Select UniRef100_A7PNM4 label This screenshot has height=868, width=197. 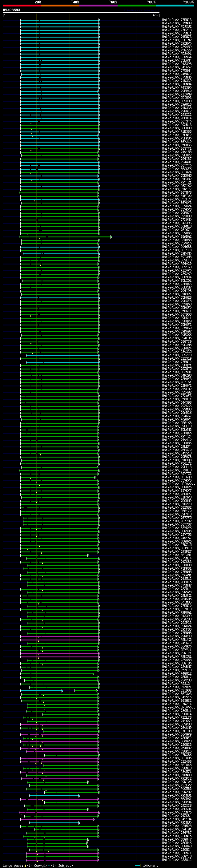click(x=177, y=84)
